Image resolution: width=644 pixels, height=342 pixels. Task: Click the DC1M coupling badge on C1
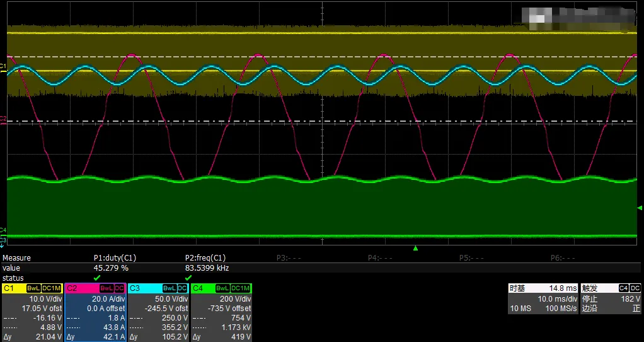point(51,288)
